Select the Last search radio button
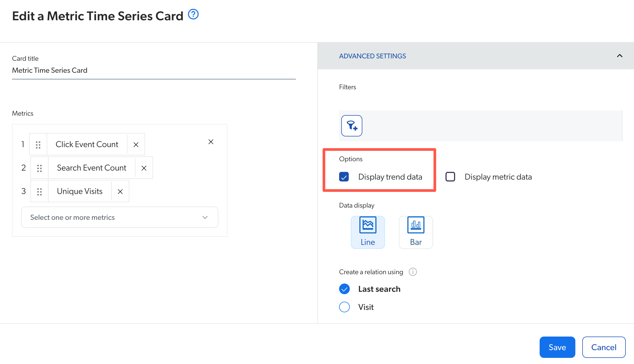The image size is (634, 364). 344,288
